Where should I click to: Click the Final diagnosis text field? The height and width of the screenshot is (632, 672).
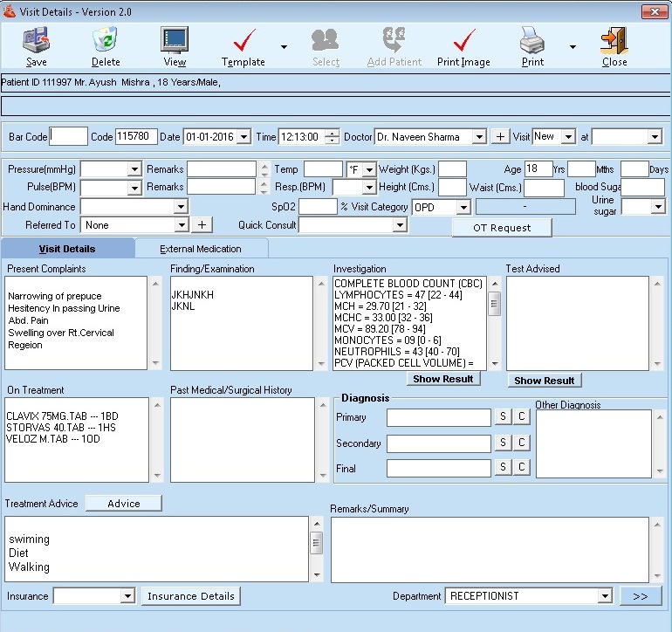(x=439, y=468)
